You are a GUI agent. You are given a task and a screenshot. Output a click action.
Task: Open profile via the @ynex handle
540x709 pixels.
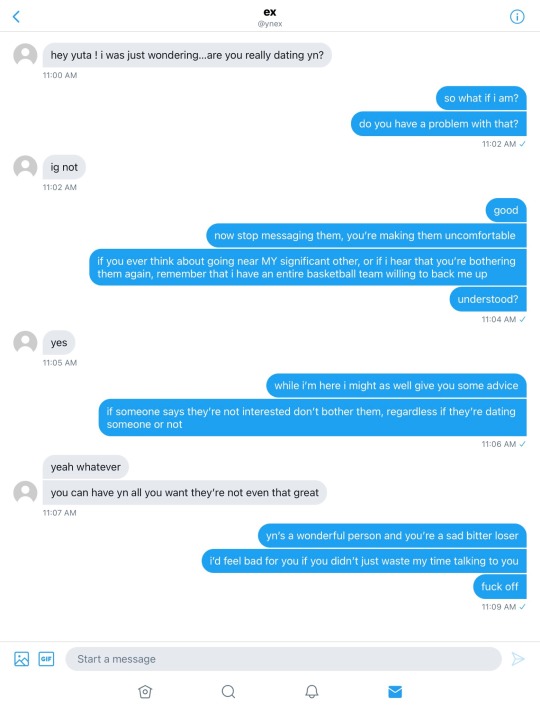(270, 24)
